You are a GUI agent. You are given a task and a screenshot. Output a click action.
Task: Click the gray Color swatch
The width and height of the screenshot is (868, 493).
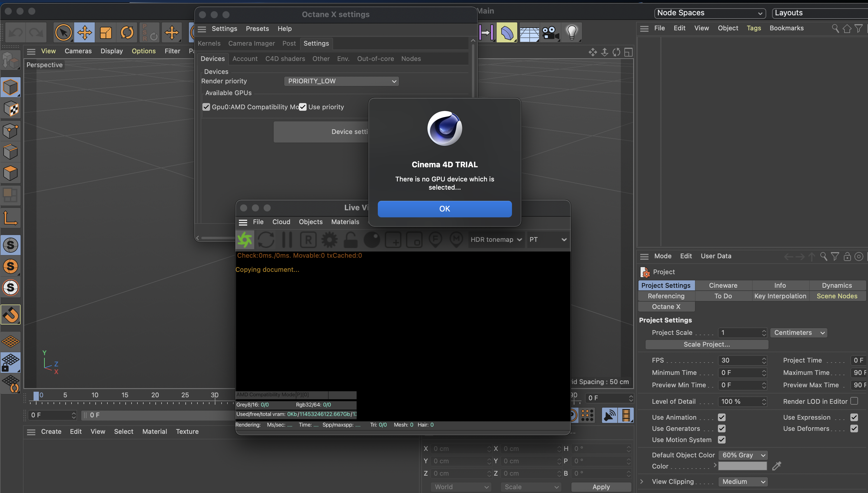[742, 466]
